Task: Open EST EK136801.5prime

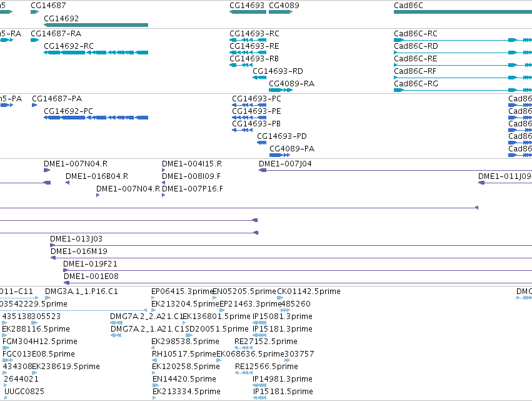Action: (x=216, y=317)
